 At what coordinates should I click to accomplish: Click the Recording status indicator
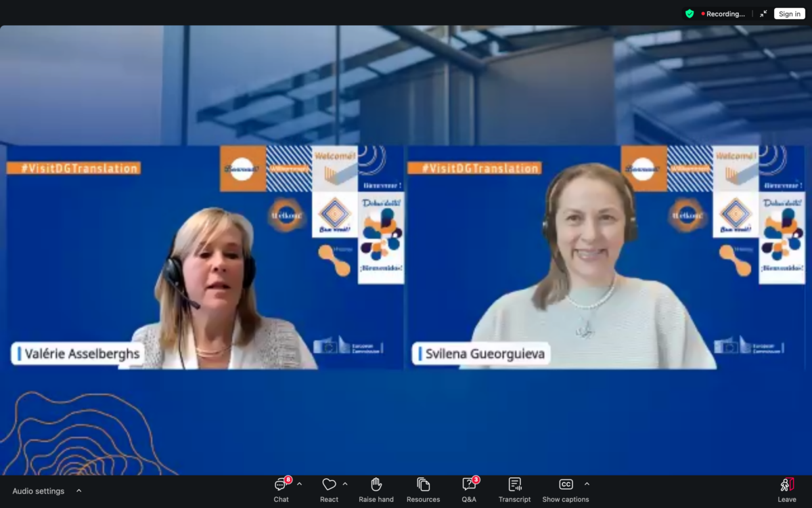point(723,14)
